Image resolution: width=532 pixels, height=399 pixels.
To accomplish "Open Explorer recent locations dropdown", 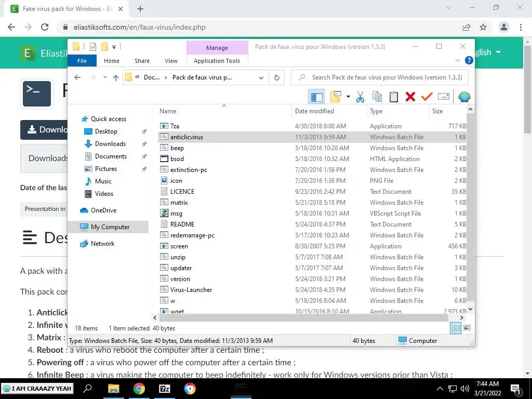I will pos(105,78).
